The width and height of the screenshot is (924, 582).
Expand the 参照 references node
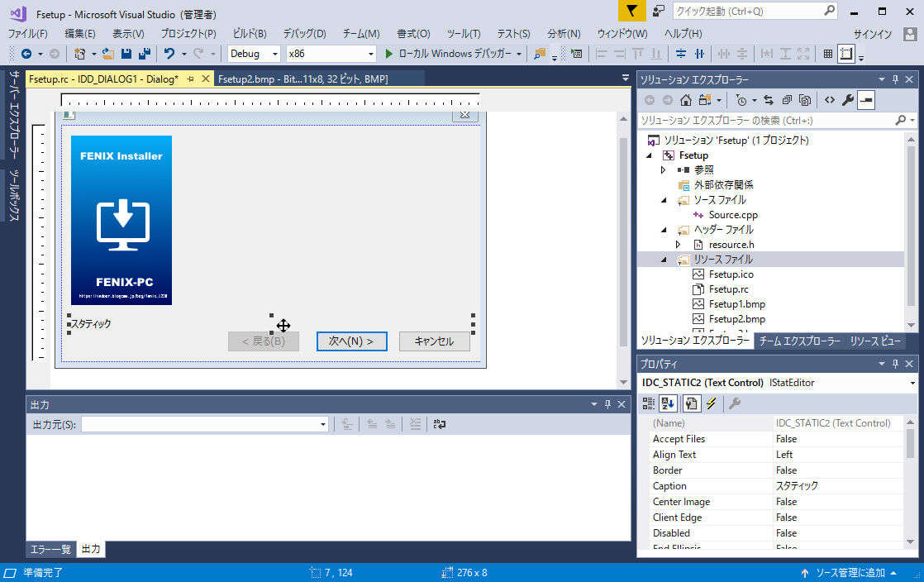pos(664,169)
